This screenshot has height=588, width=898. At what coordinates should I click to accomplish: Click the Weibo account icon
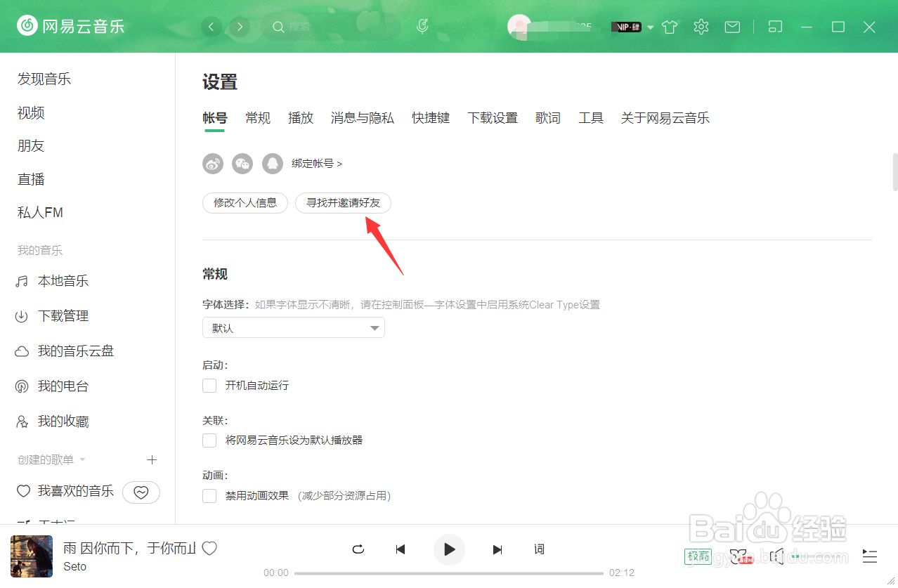(x=213, y=164)
